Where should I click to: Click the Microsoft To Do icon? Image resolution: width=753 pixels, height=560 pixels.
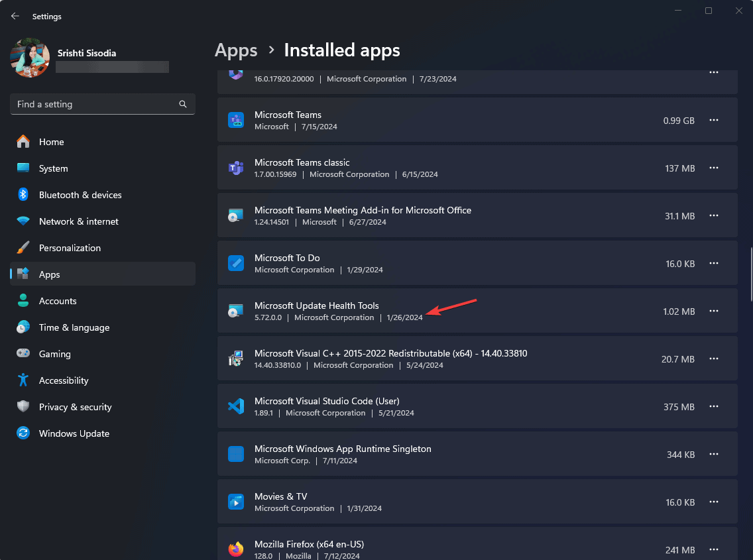[x=236, y=263]
